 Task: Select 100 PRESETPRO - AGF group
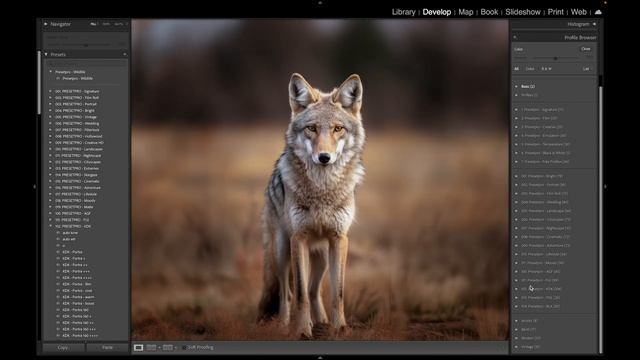click(x=73, y=213)
